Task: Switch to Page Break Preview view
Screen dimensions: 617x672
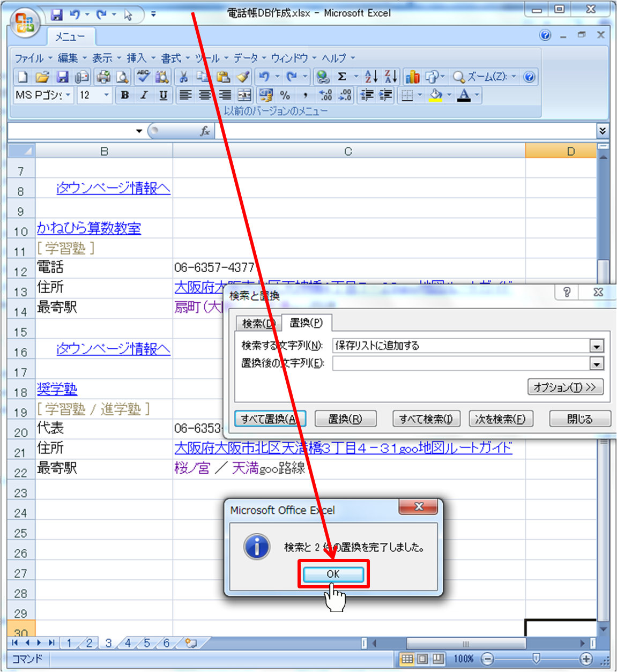Action: tap(438, 659)
